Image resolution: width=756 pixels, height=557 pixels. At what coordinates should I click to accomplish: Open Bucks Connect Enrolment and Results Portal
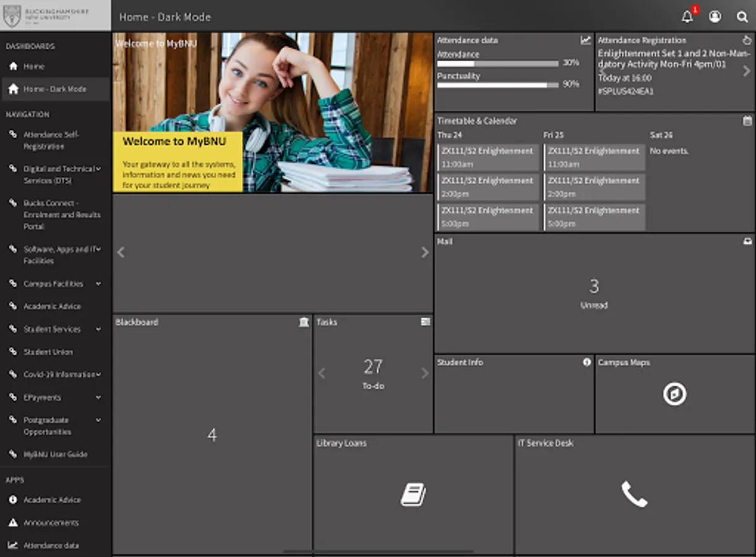62,215
